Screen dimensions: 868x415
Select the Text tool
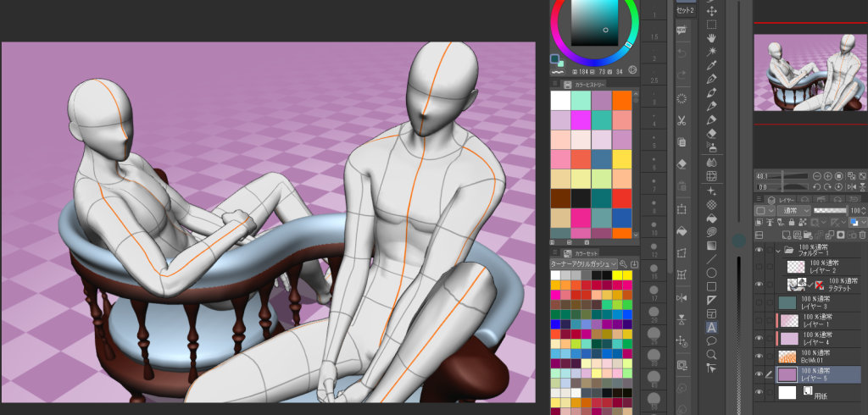712,327
